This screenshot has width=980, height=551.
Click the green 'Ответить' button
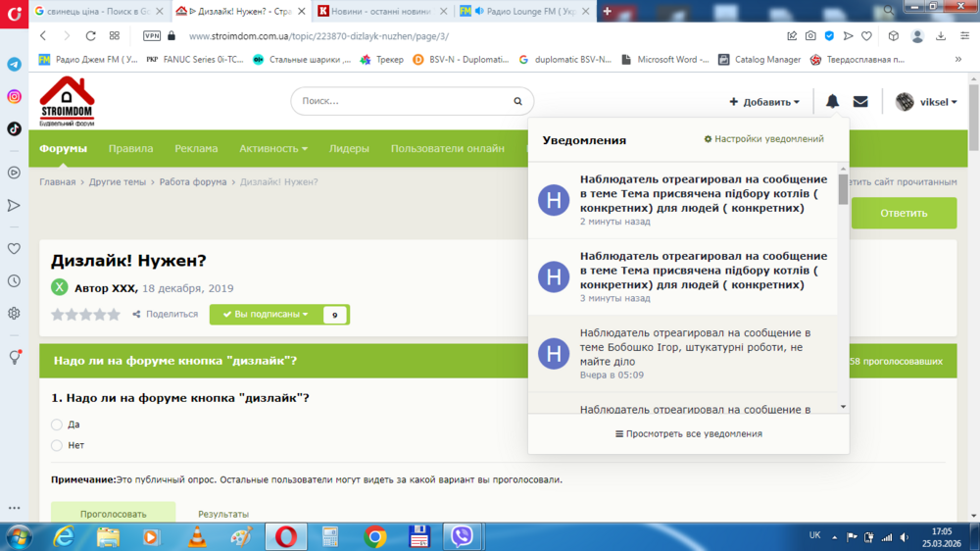click(904, 213)
